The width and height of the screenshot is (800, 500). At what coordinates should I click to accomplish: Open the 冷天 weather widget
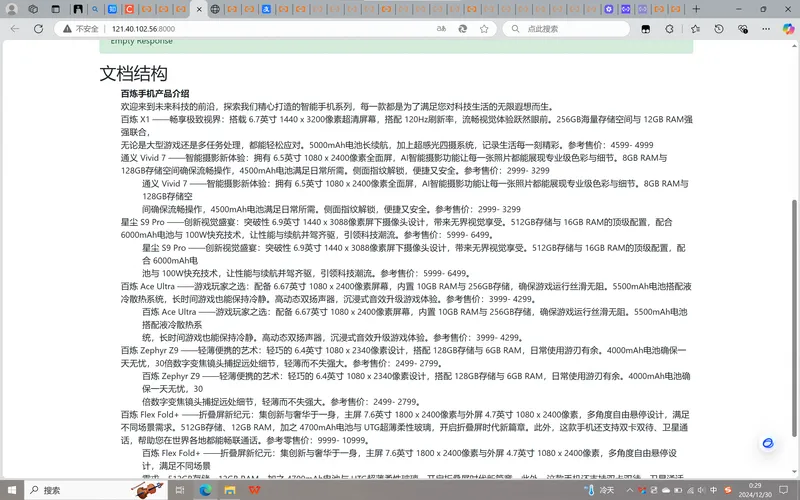[x=601, y=490]
